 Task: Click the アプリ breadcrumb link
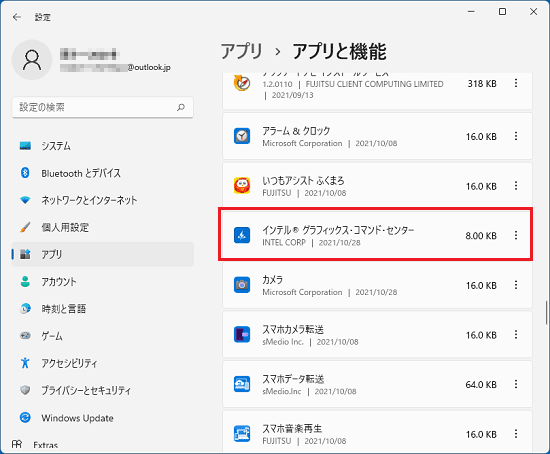pos(241,51)
